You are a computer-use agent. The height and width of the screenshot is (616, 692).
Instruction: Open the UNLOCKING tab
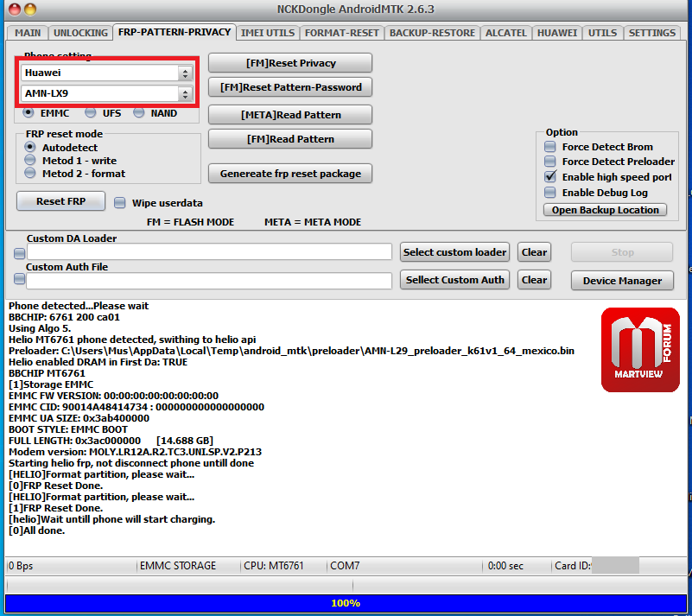(80, 33)
